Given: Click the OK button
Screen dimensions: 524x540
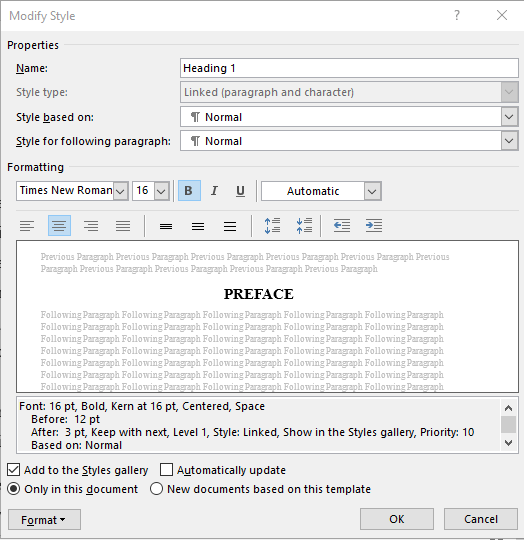Looking at the screenshot, I should (397, 519).
